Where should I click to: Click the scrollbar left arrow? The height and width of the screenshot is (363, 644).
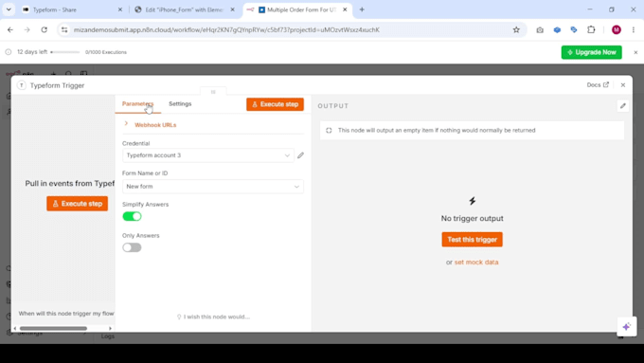click(x=15, y=329)
